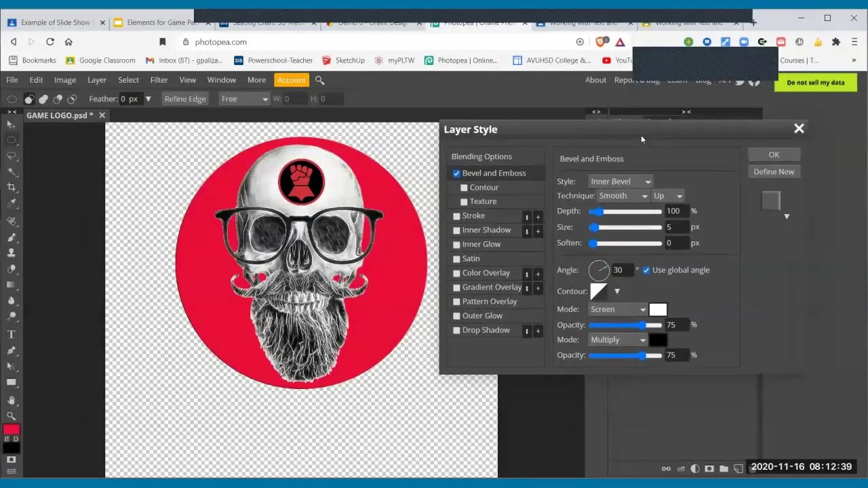Open the Style dropdown showing Inner Bevel
The image size is (868, 488).
pyautogui.click(x=620, y=182)
